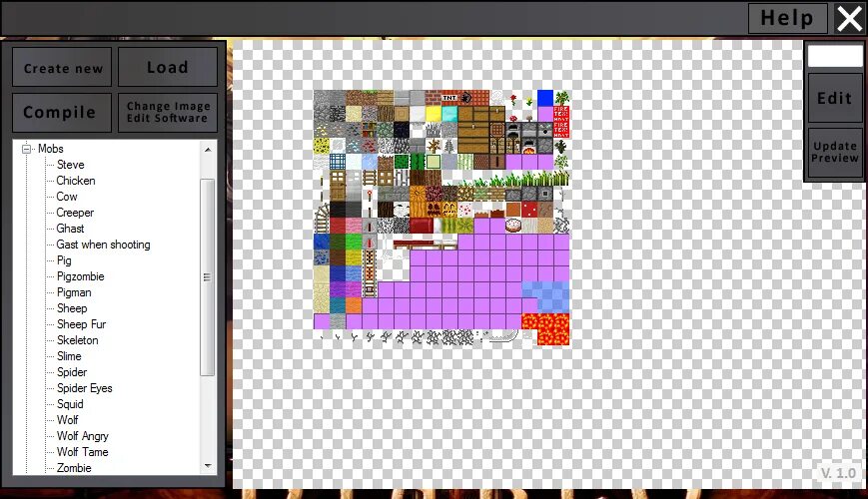Select the Wolf Tame entry
This screenshot has width=868, height=499.
83,452
